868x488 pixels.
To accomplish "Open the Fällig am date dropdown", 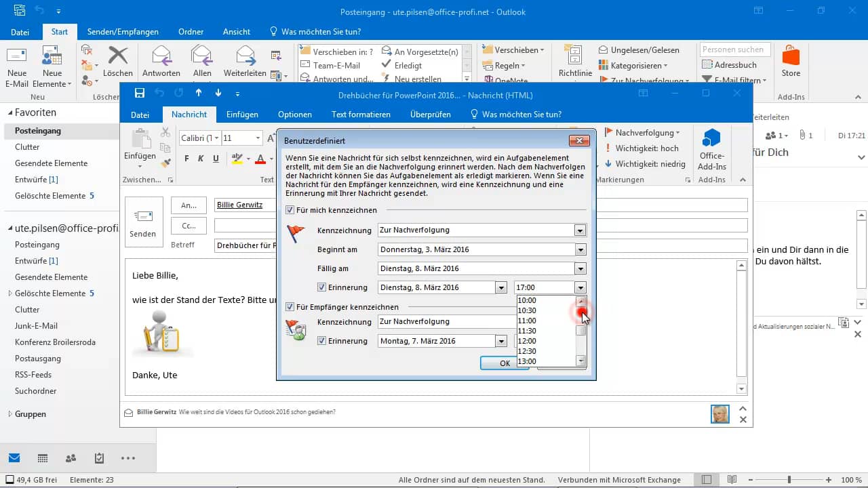I will [x=580, y=268].
